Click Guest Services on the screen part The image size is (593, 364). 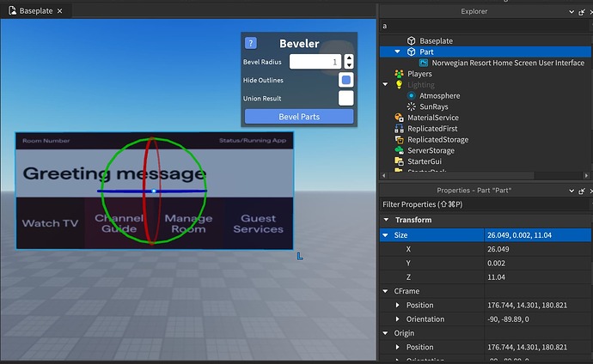point(259,223)
